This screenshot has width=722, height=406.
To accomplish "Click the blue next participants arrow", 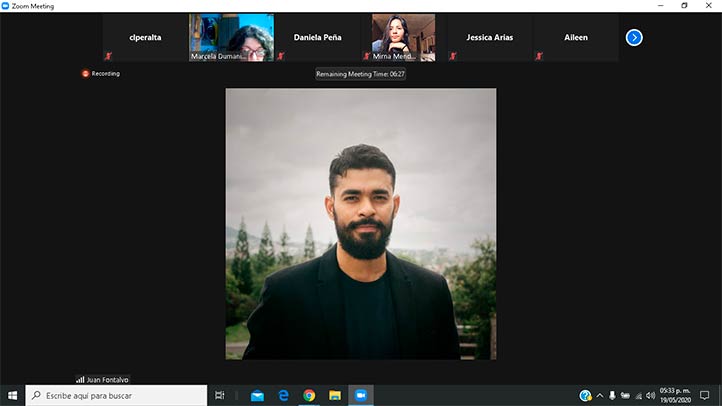I will pyautogui.click(x=634, y=38).
